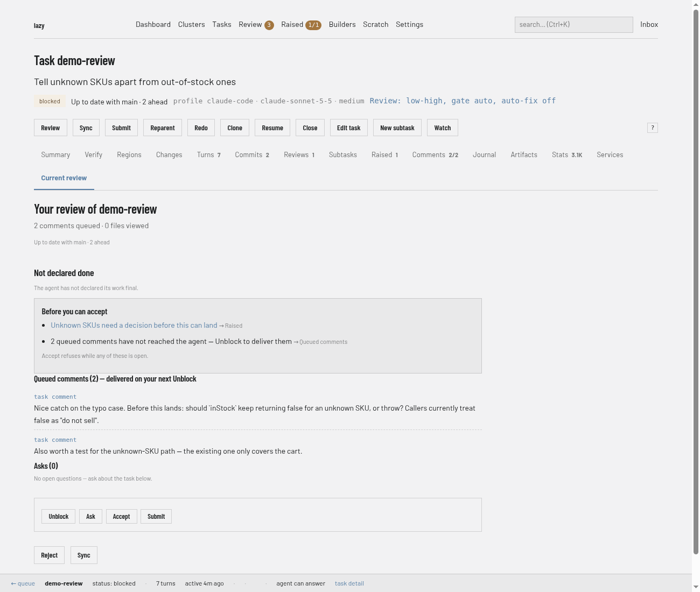
Task: Go back to queue in the footer
Action: [x=23, y=583]
